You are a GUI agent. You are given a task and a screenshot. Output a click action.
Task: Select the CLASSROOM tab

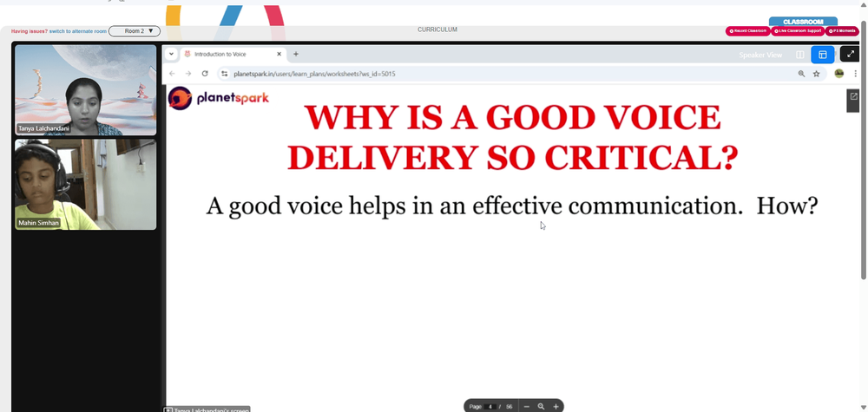point(803,22)
